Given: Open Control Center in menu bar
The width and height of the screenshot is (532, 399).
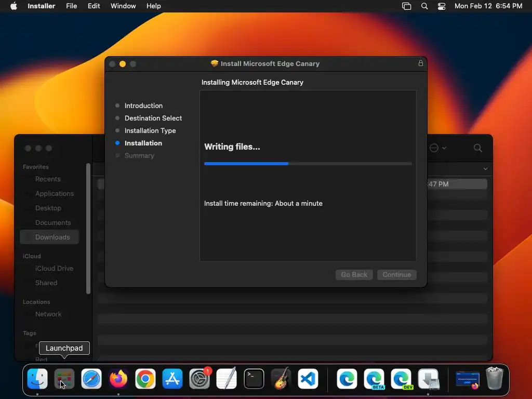Looking at the screenshot, I should (442, 6).
